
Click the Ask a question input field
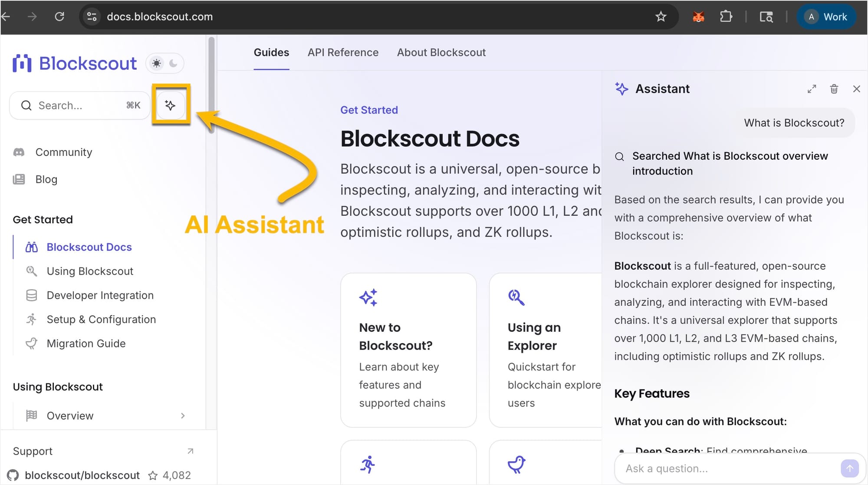click(x=716, y=468)
